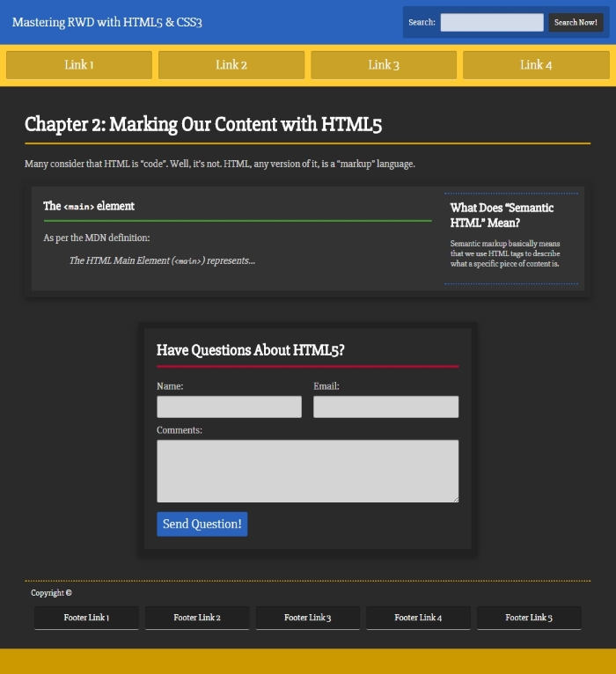Click the What Does "Semantic HTML" Mean? heading
616x674 pixels.
point(502,216)
